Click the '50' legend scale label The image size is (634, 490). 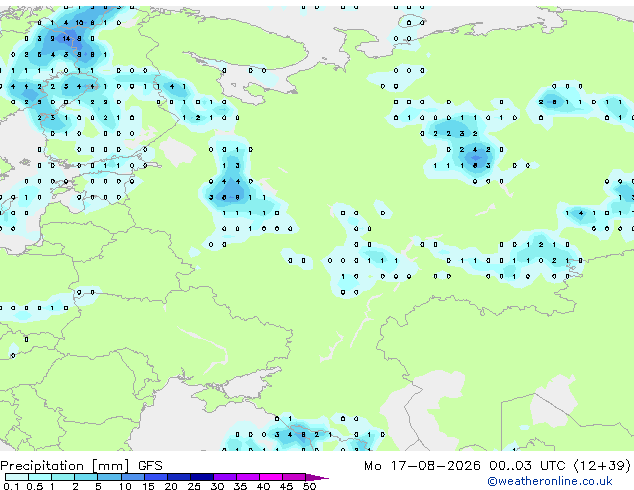pos(310,486)
